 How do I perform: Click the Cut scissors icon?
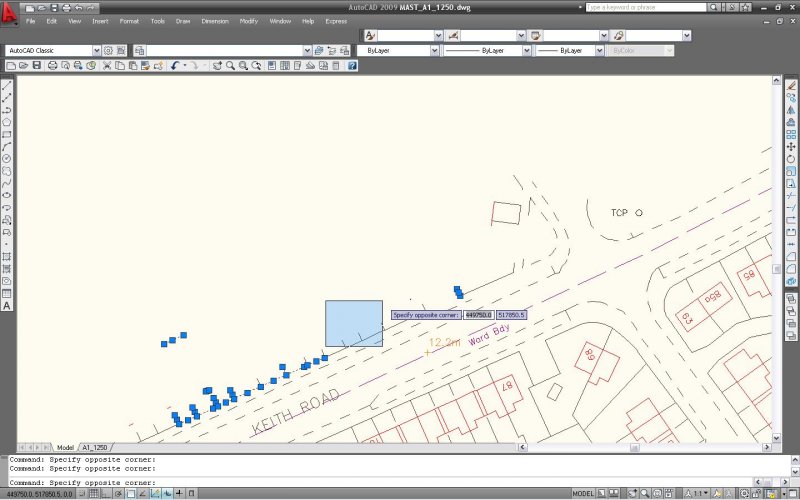(106, 65)
